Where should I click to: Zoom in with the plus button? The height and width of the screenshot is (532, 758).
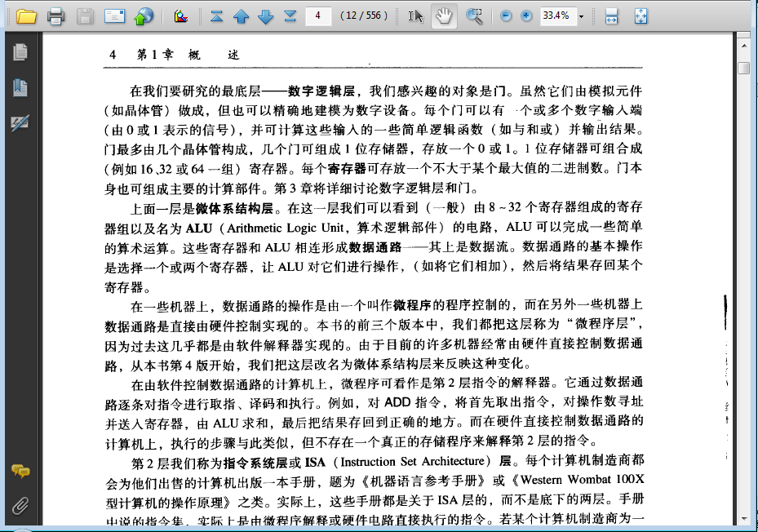(x=526, y=16)
